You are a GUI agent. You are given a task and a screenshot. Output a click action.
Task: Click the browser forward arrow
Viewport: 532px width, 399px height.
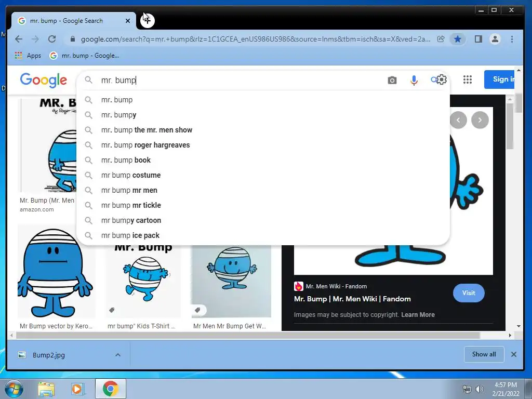pos(35,39)
